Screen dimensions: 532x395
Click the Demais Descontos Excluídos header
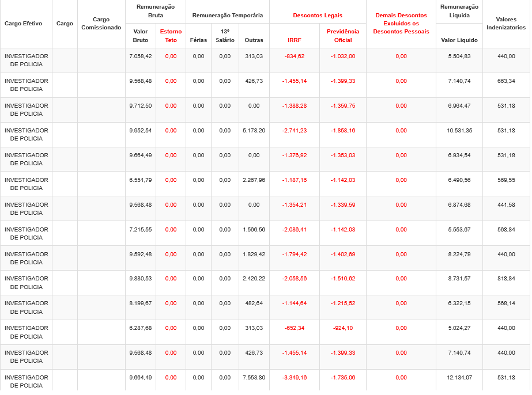pyautogui.click(x=401, y=24)
